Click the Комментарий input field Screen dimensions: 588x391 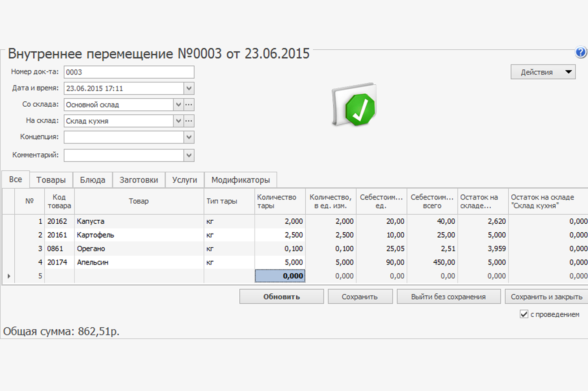pos(124,156)
